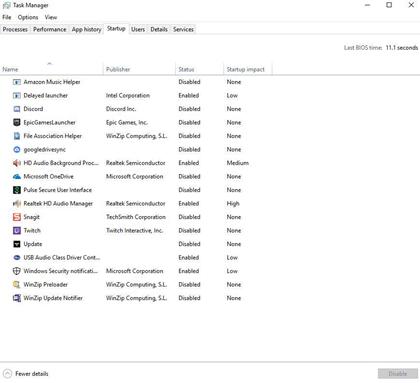This screenshot has width=420, height=383.
Task: Click Low impact of Windows Security notification
Action: [x=232, y=271]
